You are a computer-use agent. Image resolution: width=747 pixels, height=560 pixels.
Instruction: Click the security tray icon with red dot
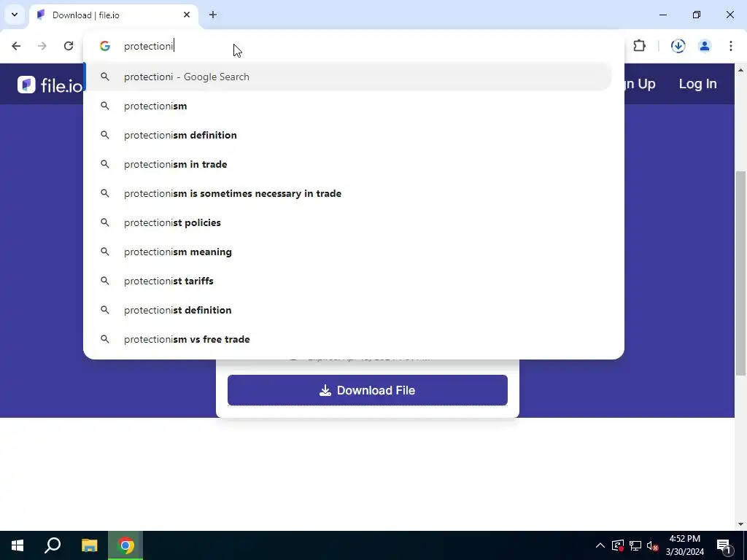click(x=618, y=545)
